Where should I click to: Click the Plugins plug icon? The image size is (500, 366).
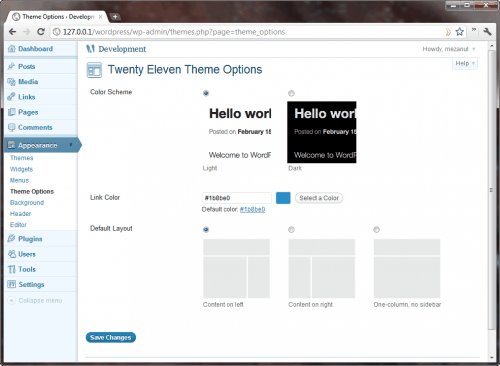12,239
